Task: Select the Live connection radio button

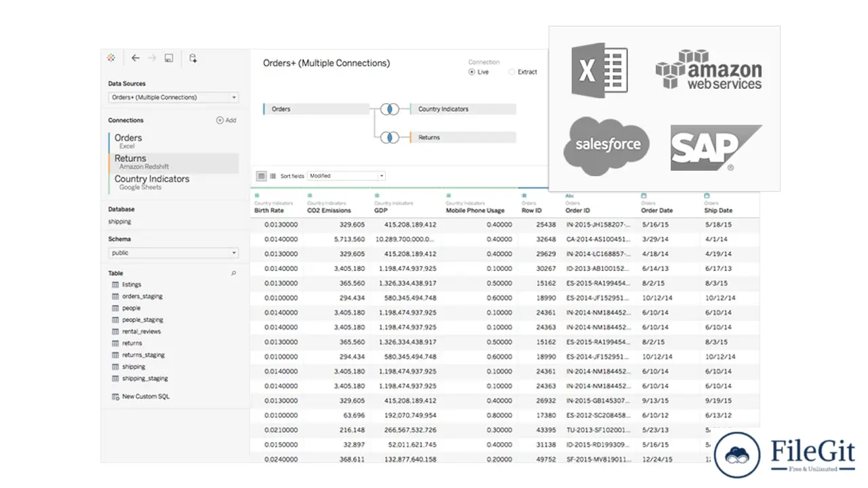Action: tap(472, 72)
